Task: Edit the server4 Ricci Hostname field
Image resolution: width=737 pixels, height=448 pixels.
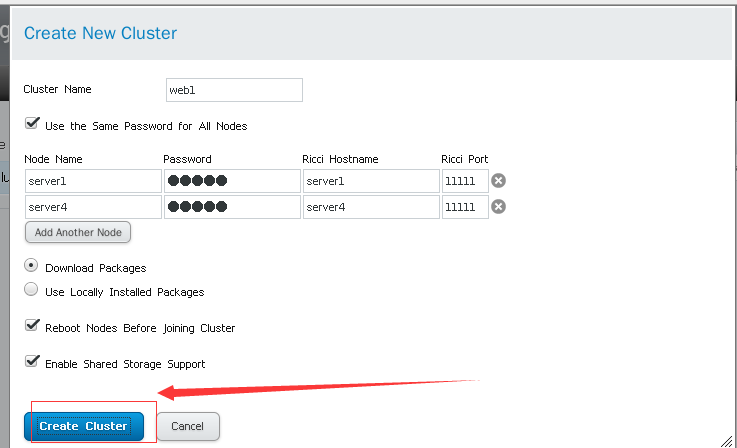Action: point(370,207)
